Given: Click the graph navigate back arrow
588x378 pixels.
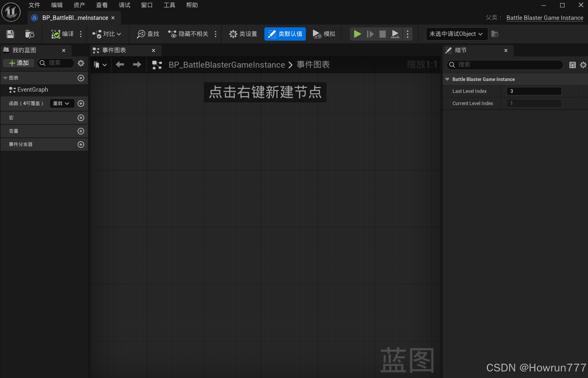Looking at the screenshot, I should pyautogui.click(x=120, y=65).
